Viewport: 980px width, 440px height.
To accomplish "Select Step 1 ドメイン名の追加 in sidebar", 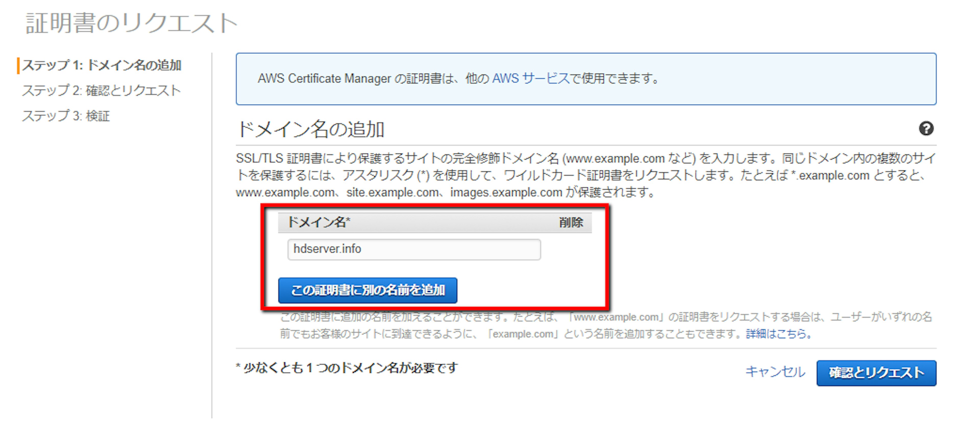I will coord(101,65).
